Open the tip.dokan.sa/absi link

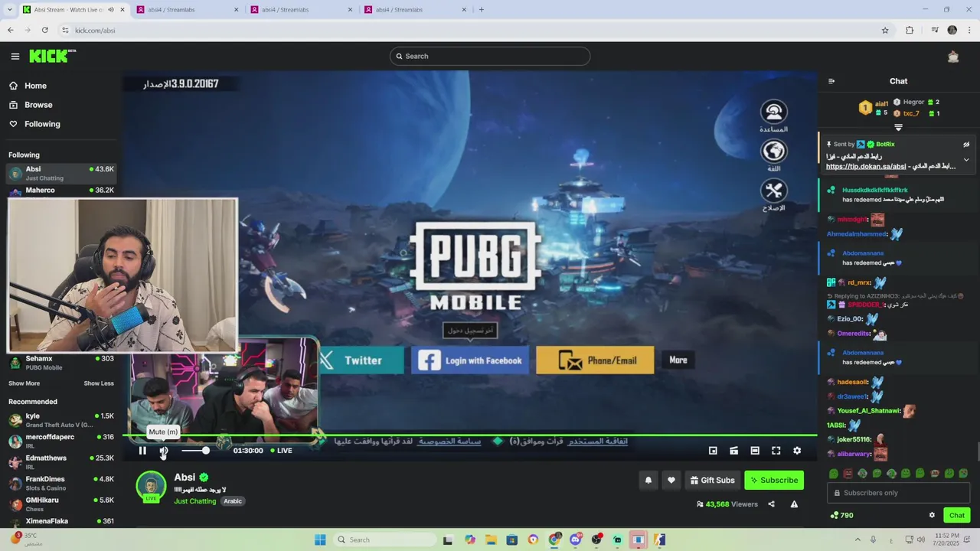coord(866,167)
